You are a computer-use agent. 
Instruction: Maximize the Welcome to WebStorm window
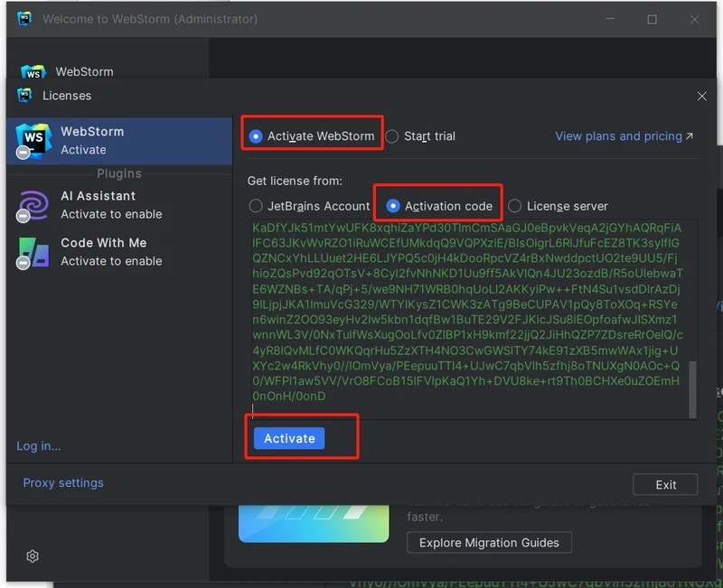point(652,19)
